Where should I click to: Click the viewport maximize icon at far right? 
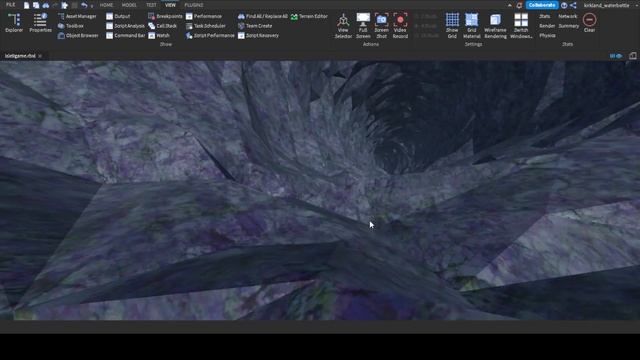pos(633,56)
